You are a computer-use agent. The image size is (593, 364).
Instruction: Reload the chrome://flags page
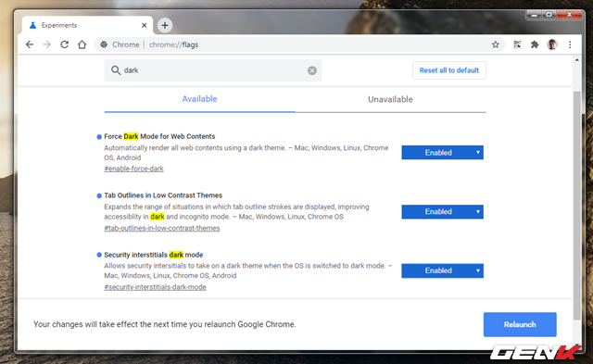point(65,44)
